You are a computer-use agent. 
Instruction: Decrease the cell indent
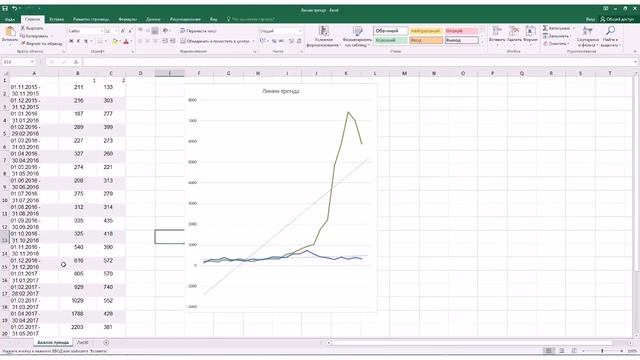pos(165,41)
